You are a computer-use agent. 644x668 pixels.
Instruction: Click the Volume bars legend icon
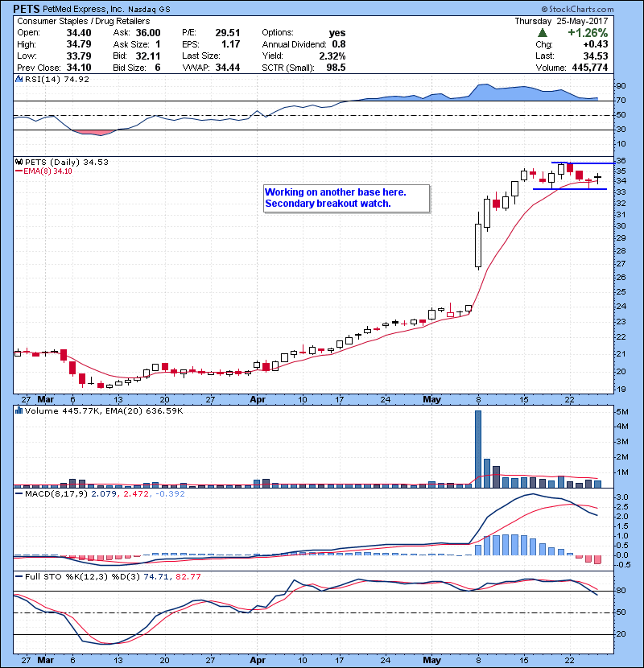pos(19,410)
